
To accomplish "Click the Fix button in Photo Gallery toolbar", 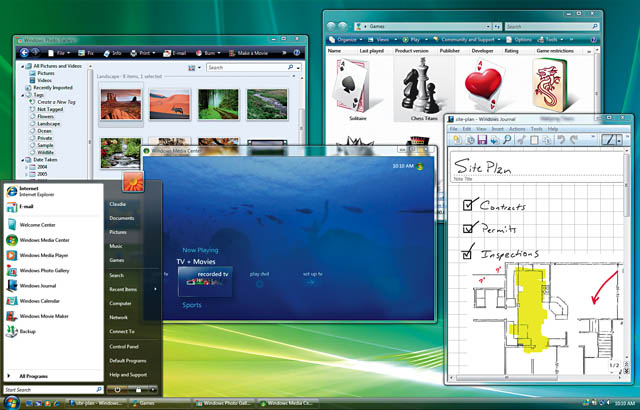I will coord(88,51).
